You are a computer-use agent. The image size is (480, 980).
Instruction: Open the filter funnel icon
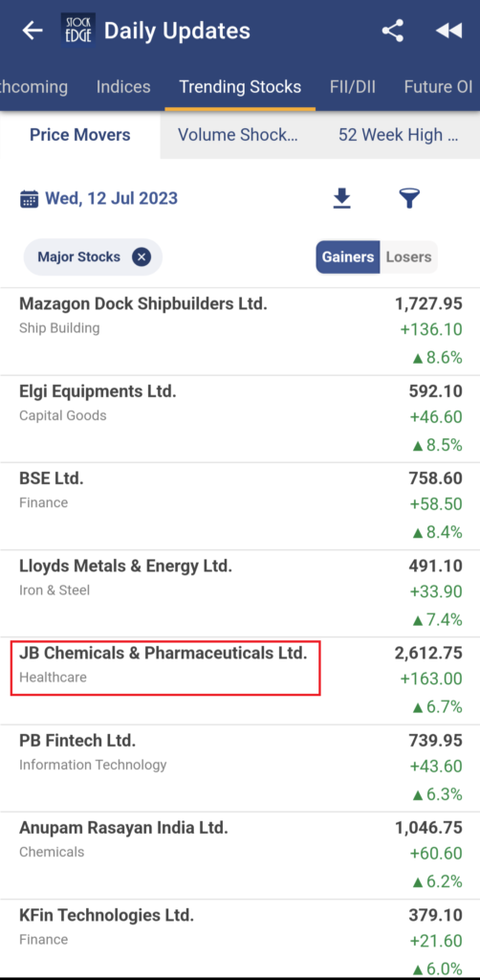tap(409, 199)
